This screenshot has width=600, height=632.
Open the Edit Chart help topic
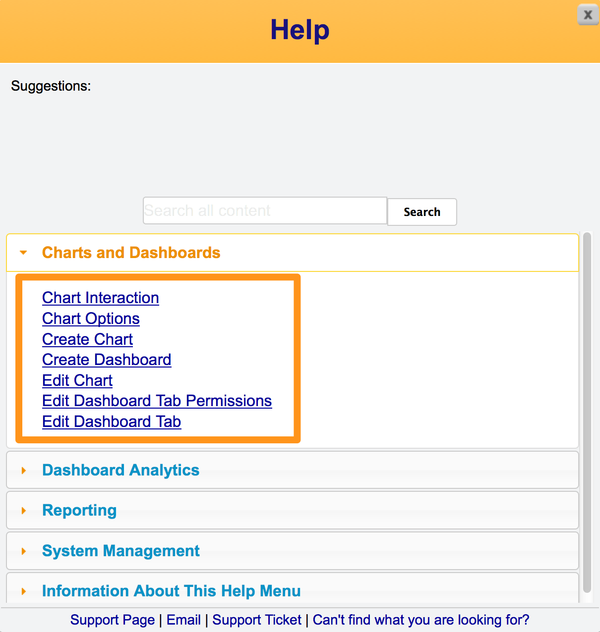tap(77, 381)
